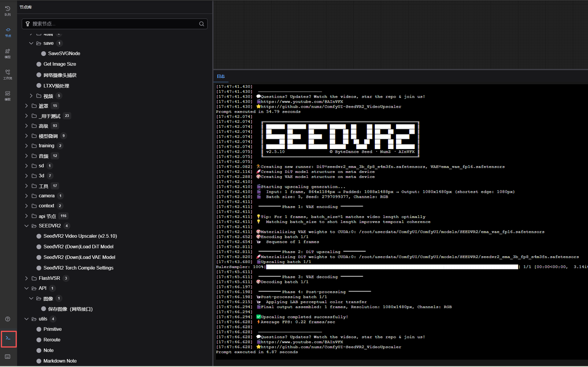The height and width of the screenshot is (367, 588).
Task: Expand the FlashVSR folder chevron
Action: click(27, 278)
